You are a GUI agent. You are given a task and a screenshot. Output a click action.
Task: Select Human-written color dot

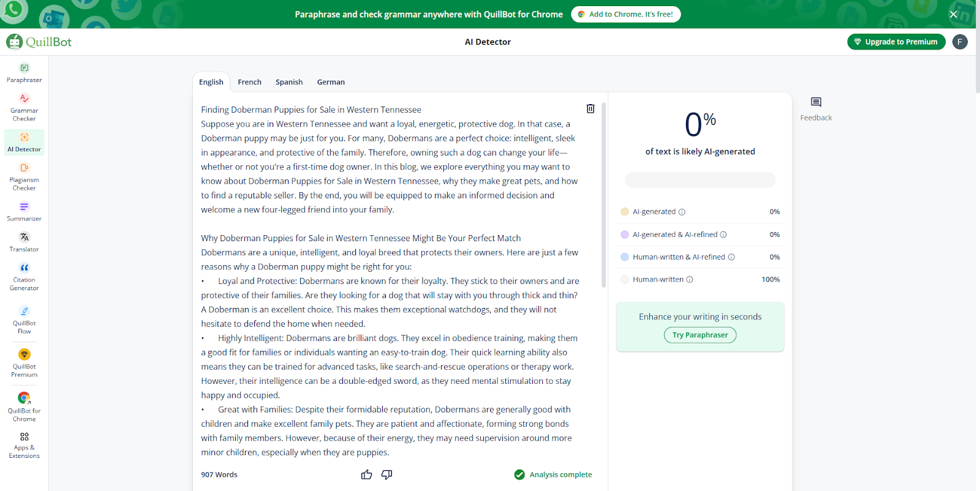625,280
